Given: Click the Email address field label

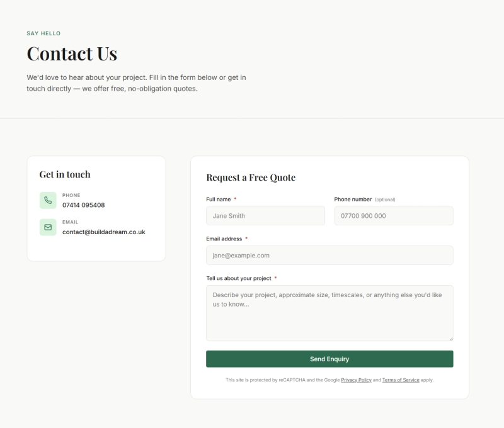Looking at the screenshot, I should pyautogui.click(x=224, y=239).
